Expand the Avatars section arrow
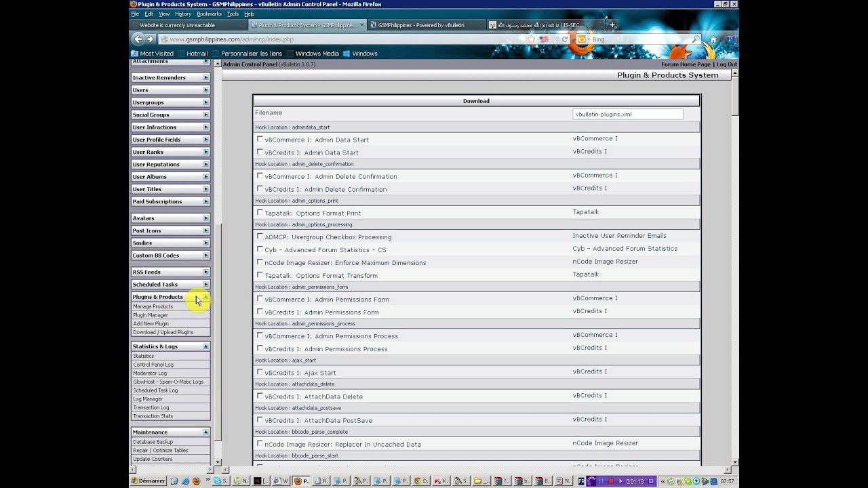Screen dimensions: 868x488 [x=205, y=218]
